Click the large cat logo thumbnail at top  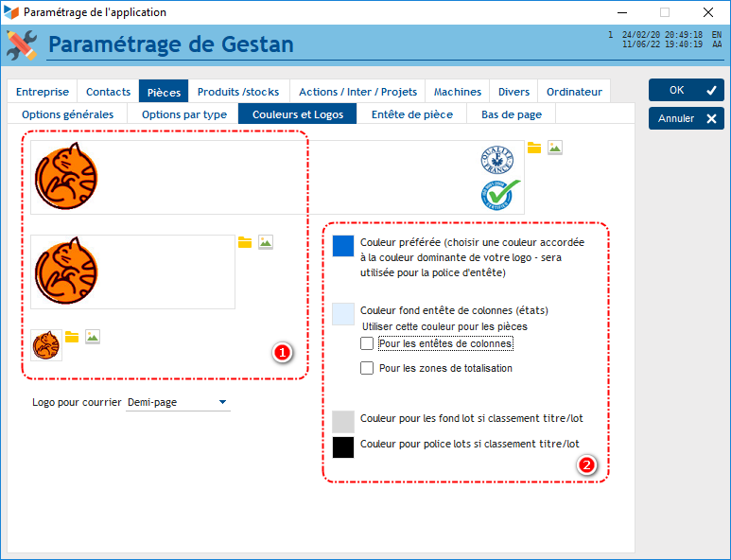[x=66, y=177]
